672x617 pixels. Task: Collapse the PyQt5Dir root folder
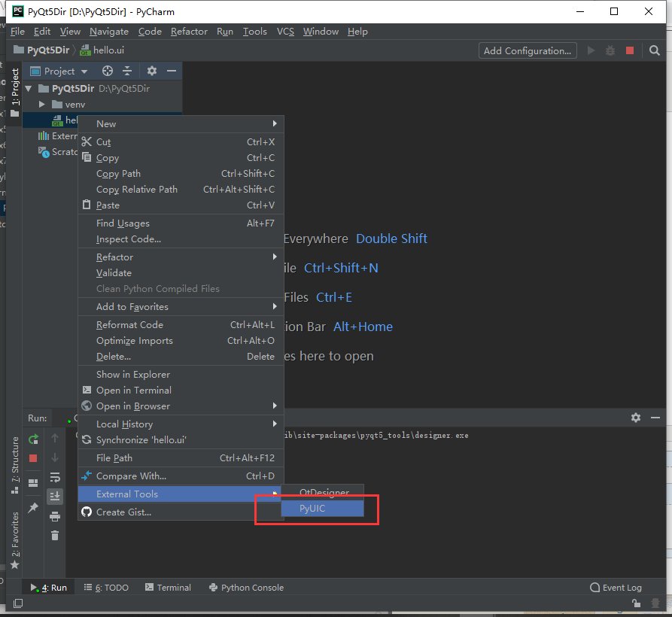(x=29, y=89)
